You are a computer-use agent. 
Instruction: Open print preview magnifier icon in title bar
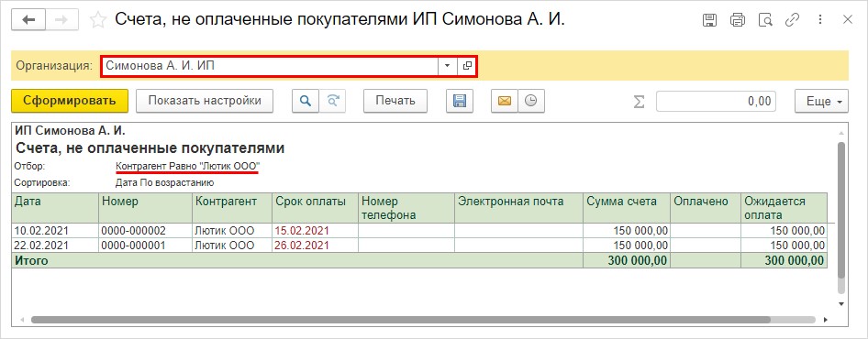(x=765, y=20)
